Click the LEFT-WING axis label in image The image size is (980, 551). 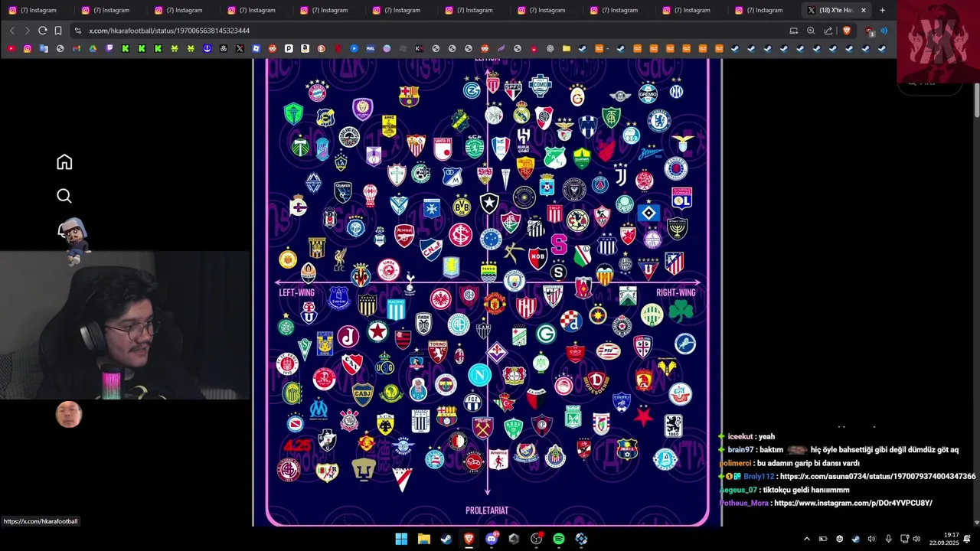click(297, 292)
